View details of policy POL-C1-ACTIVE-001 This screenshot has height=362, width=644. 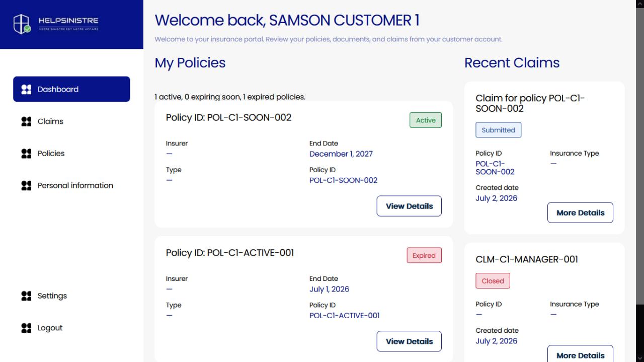click(409, 341)
